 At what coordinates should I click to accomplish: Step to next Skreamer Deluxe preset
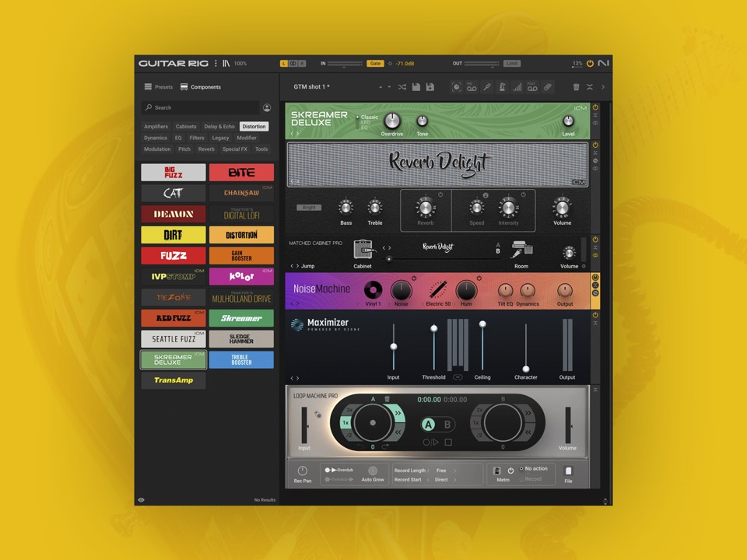point(298,134)
